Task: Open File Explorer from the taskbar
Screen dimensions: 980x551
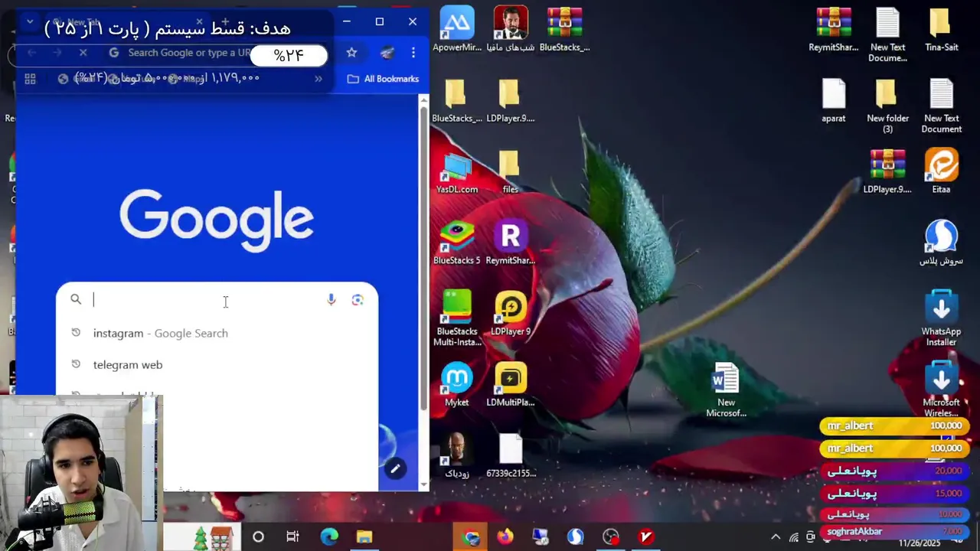Action: pos(364,537)
